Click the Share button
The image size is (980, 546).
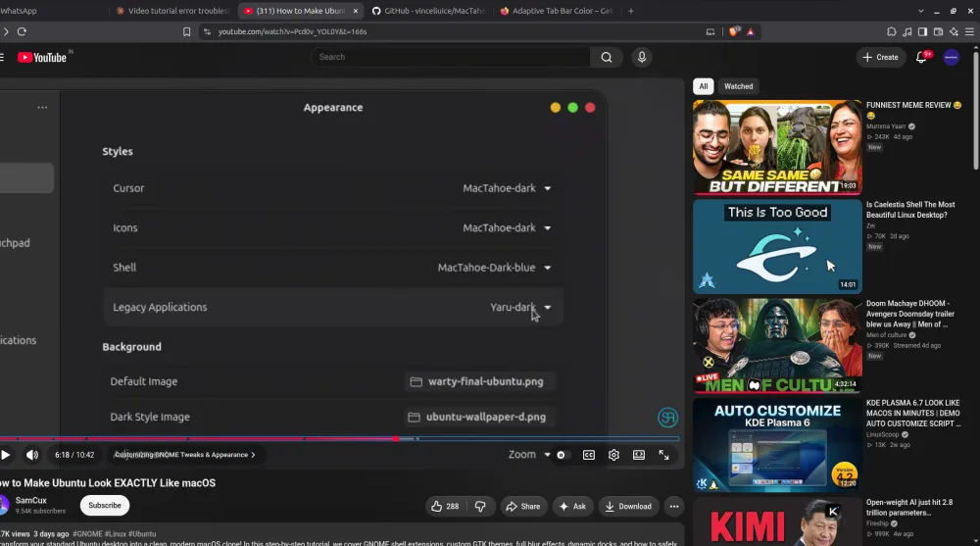tap(523, 506)
